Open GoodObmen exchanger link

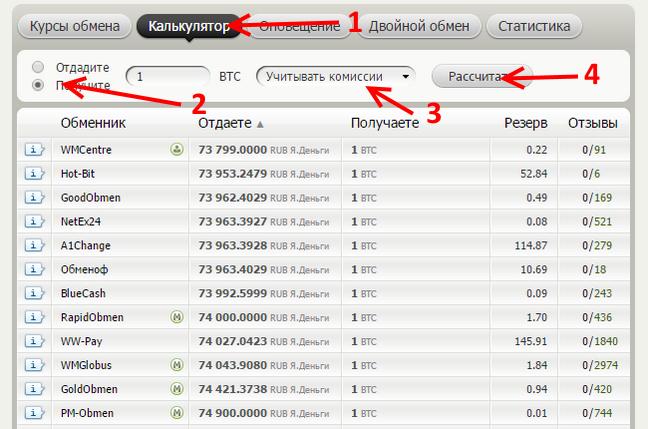pos(91,198)
